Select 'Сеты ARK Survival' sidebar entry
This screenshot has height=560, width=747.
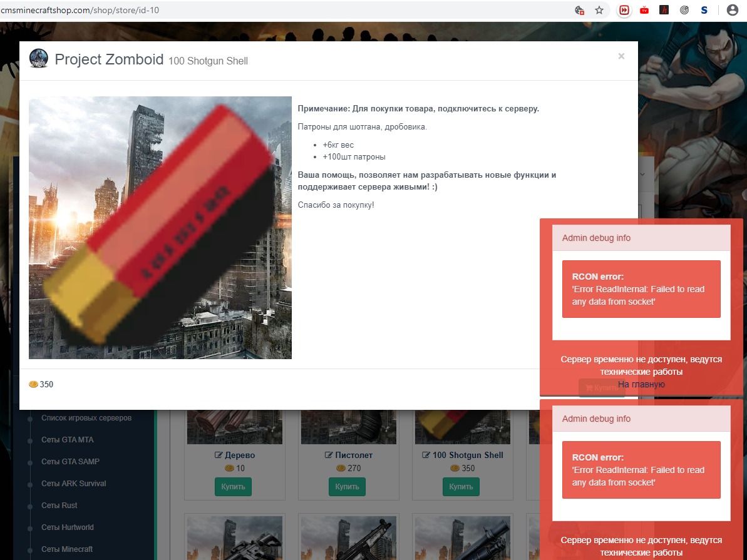(74, 484)
